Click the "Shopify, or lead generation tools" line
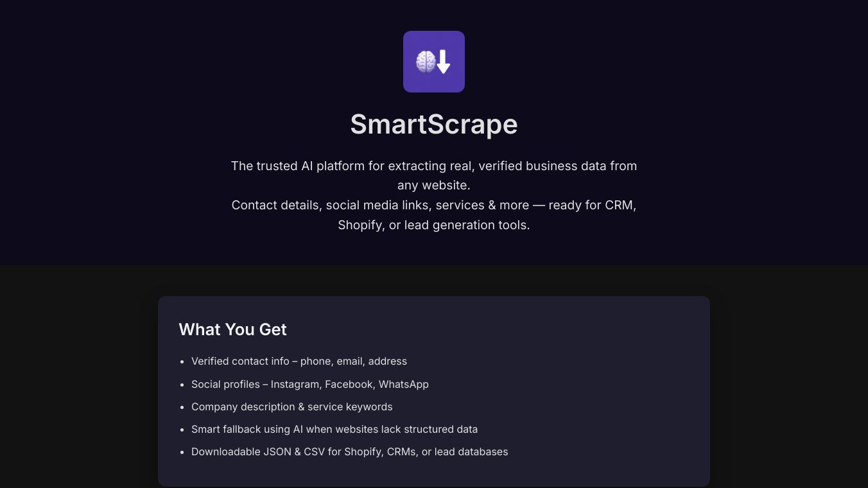This screenshot has width=868, height=488. [434, 225]
